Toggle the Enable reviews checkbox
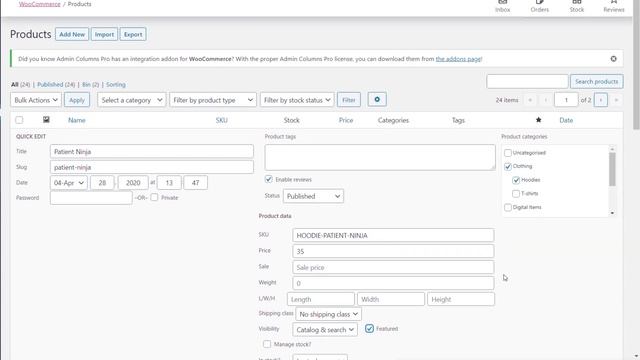640x360 pixels. (x=269, y=179)
